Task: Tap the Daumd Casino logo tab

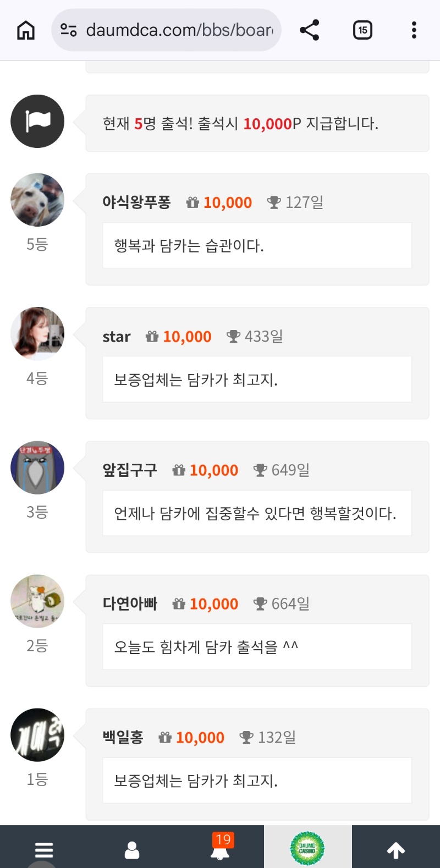Action: pyautogui.click(x=307, y=849)
